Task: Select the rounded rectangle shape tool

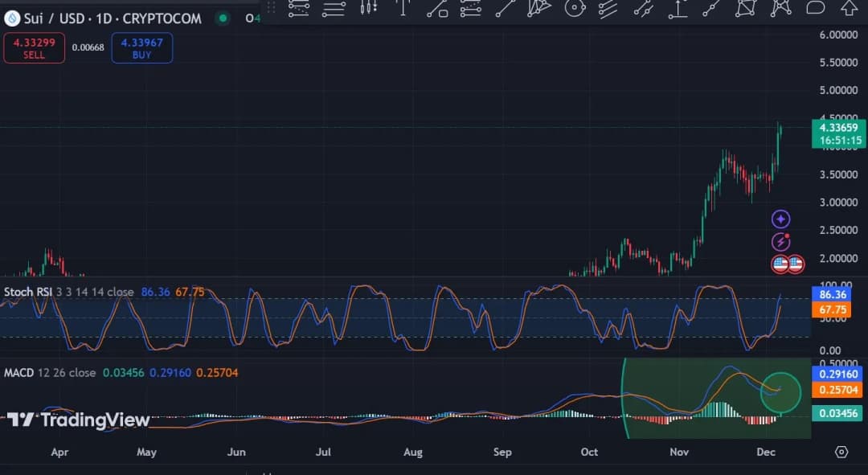Action: [815, 8]
